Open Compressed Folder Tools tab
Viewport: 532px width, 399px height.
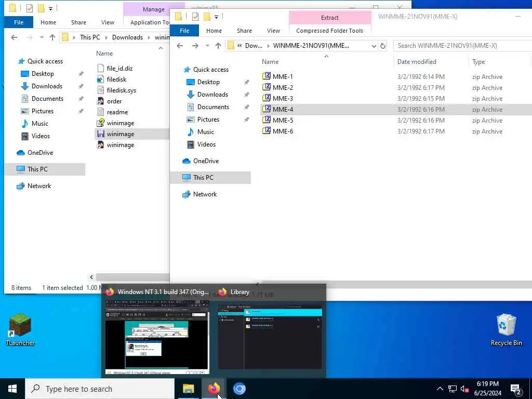click(x=329, y=31)
